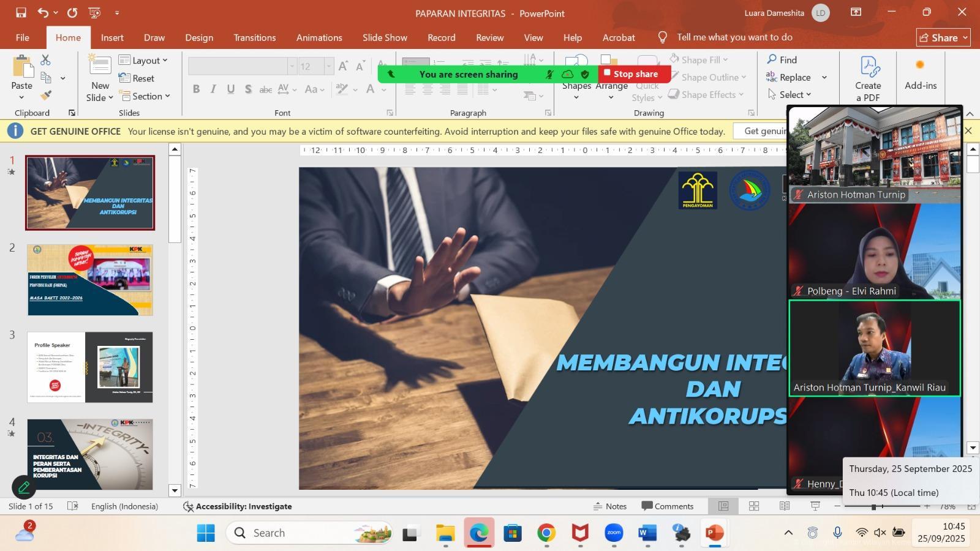Open the Select dropdown in Editing
The width and height of the screenshot is (980, 551).
click(x=790, y=95)
